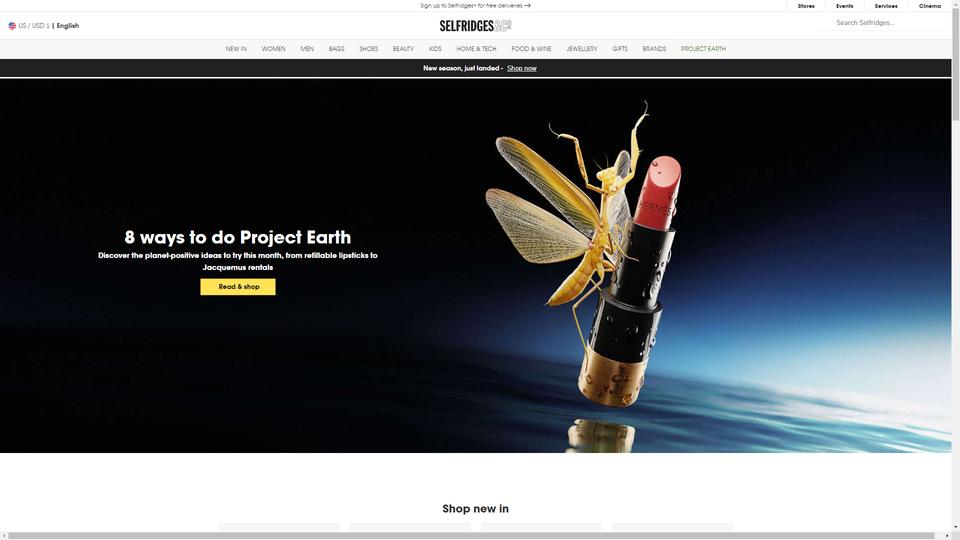Viewport: 960px width, 540px height.
Task: Open the BAGS menu
Action: pos(336,49)
